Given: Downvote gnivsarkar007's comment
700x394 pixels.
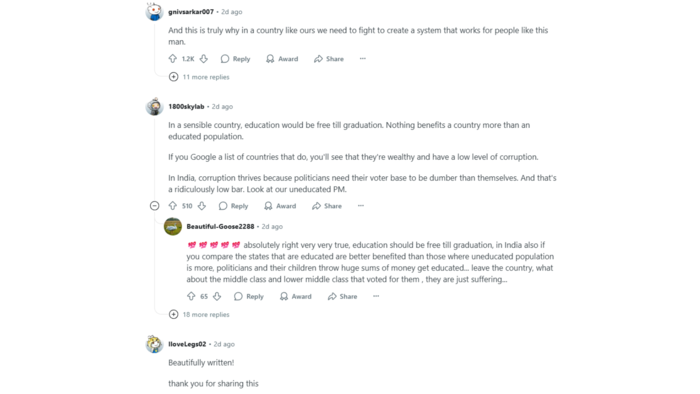Looking at the screenshot, I should [x=204, y=58].
